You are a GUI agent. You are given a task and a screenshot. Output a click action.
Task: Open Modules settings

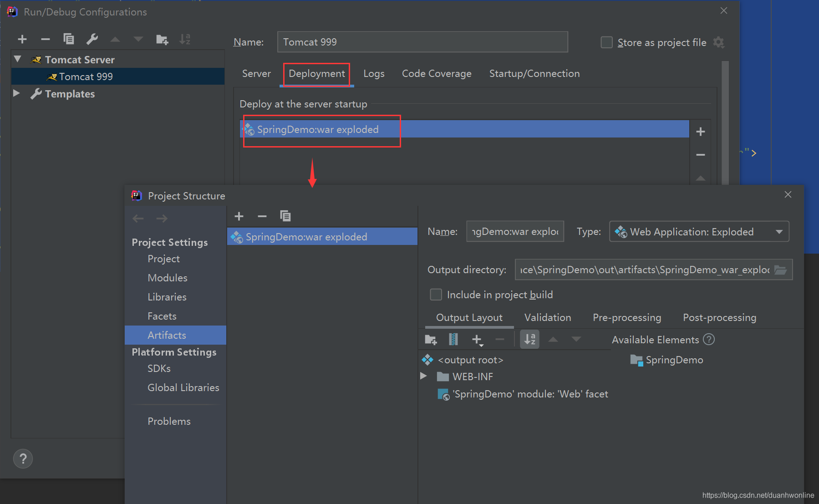point(168,278)
